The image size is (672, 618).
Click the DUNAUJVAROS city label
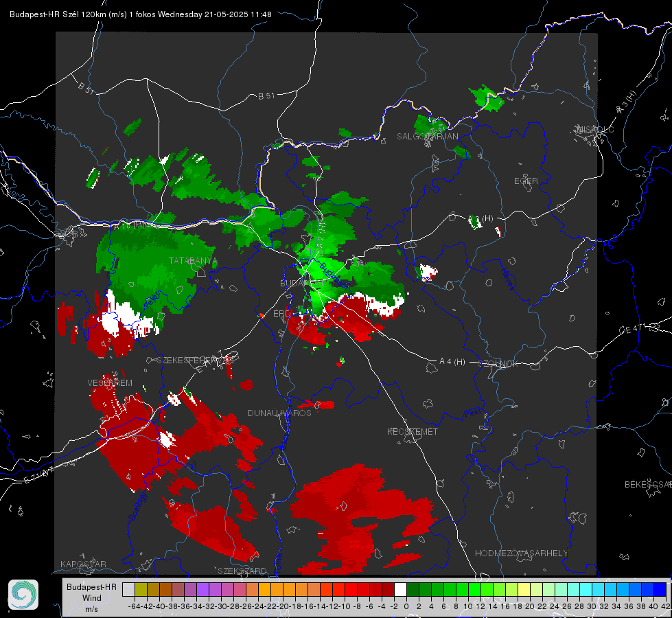(279, 413)
